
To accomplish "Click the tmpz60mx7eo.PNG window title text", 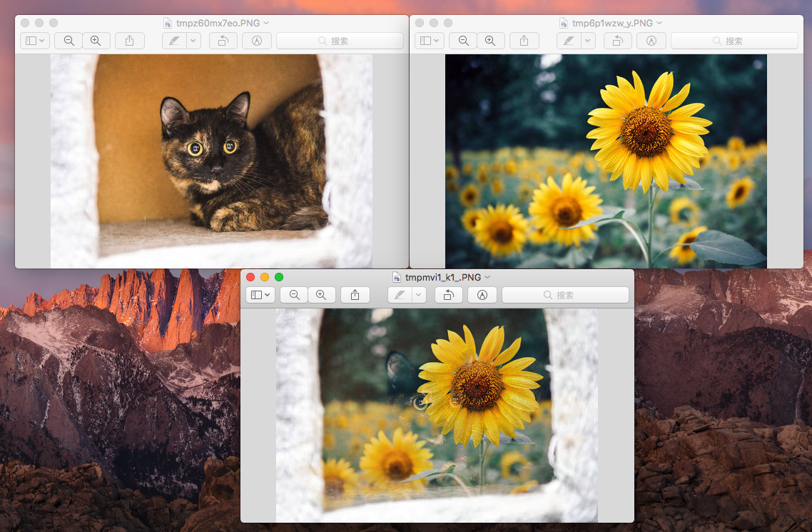I will 218,23.
